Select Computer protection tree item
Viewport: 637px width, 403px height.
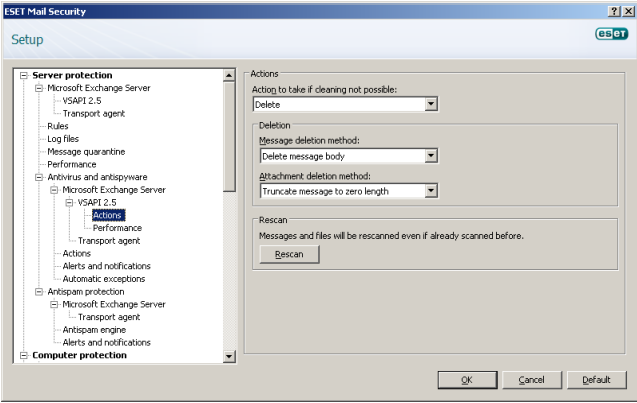(x=80, y=355)
